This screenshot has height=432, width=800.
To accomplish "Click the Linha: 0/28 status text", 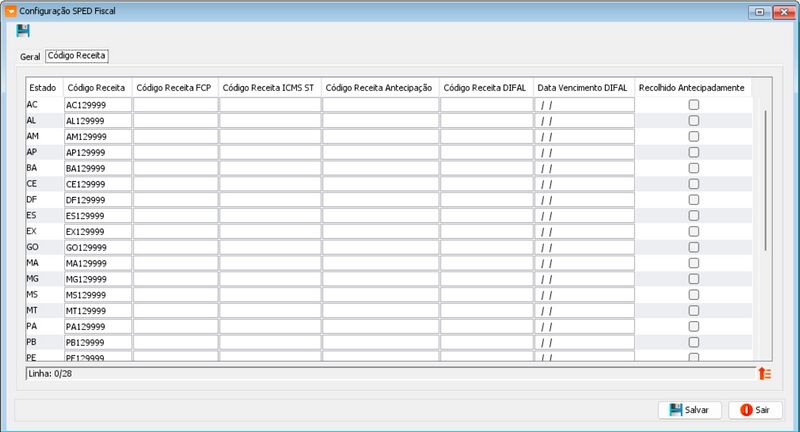I will (50, 373).
